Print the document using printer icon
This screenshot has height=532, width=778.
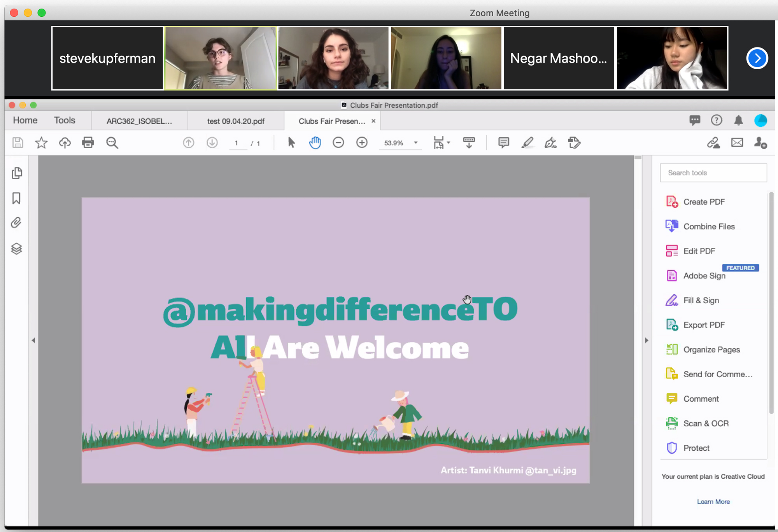click(88, 143)
